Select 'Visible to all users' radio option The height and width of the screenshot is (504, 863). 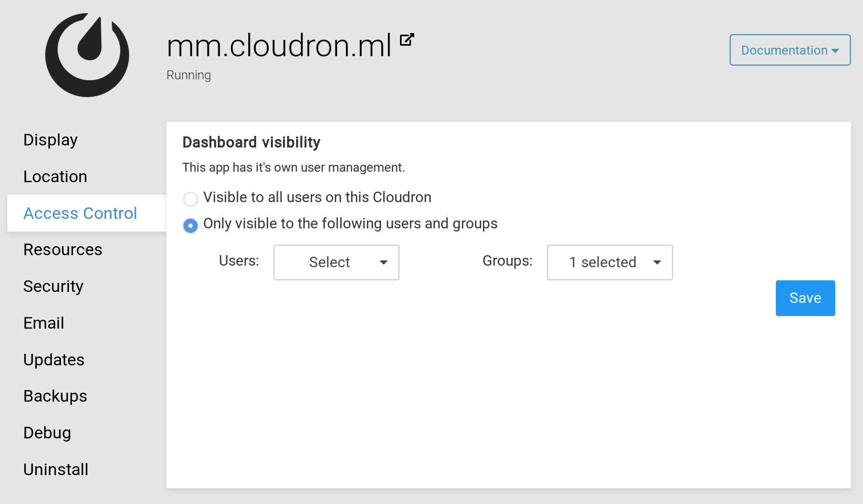pos(191,199)
